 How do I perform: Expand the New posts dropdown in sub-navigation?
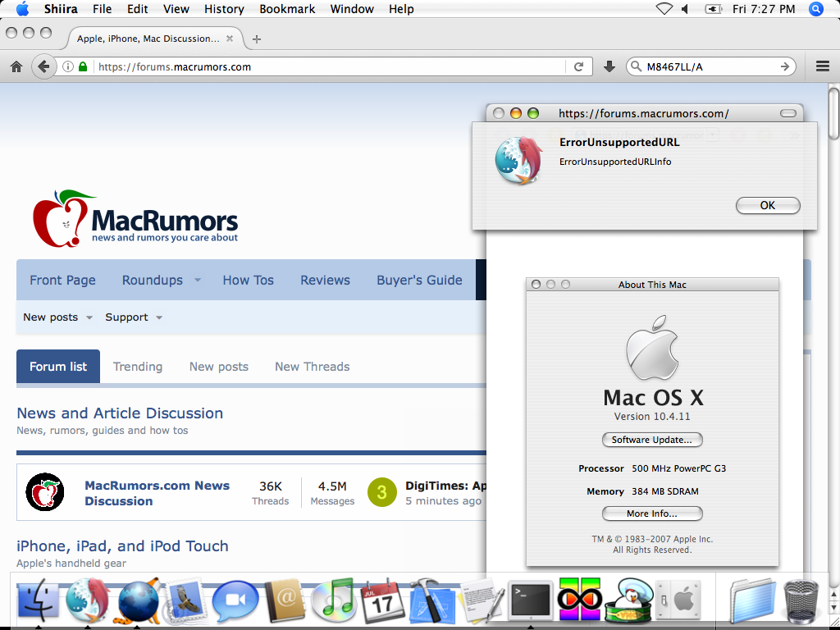tap(89, 317)
